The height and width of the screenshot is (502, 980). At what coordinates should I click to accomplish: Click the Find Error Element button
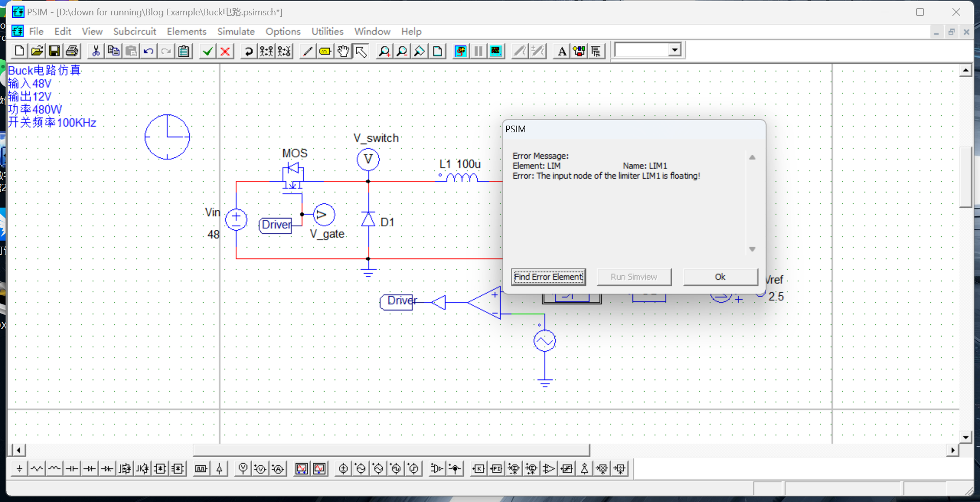[548, 277]
